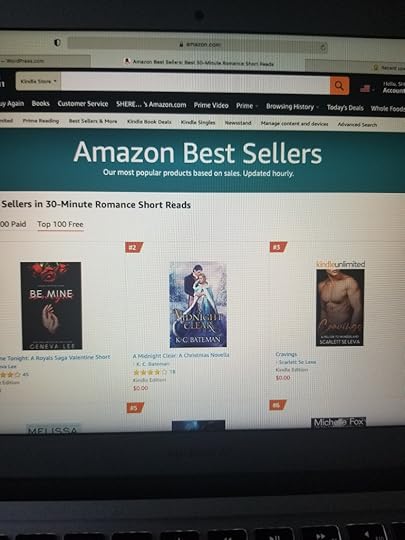Screen dimensions: 405x540
Task: Click the shield privacy icon in browser toolbar
Action: click(x=58, y=42)
